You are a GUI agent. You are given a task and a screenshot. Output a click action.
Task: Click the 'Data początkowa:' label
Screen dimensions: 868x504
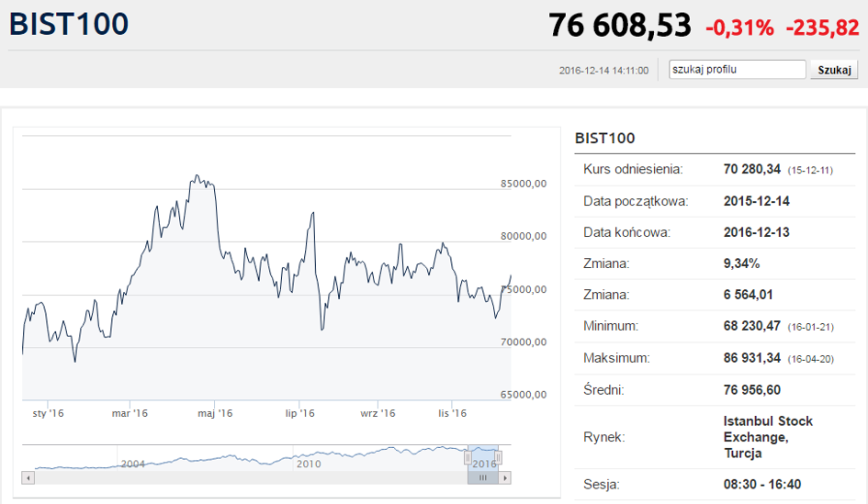[636, 201]
